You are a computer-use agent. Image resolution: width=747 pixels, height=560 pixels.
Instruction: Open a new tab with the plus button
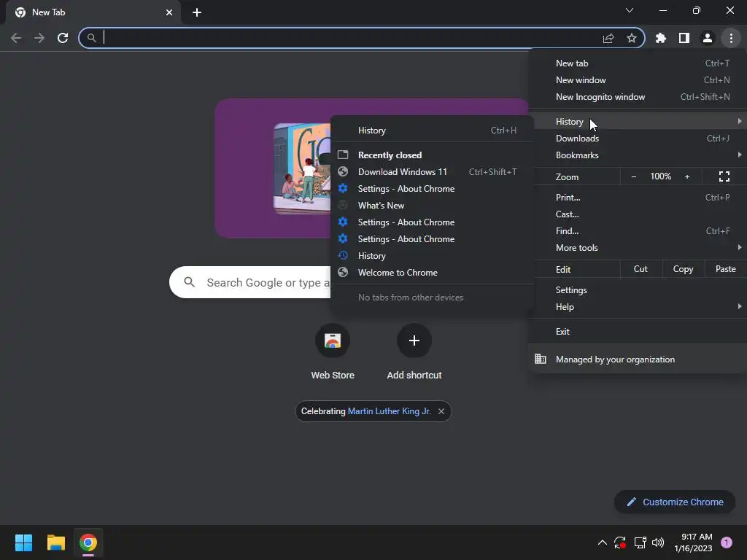(x=197, y=12)
